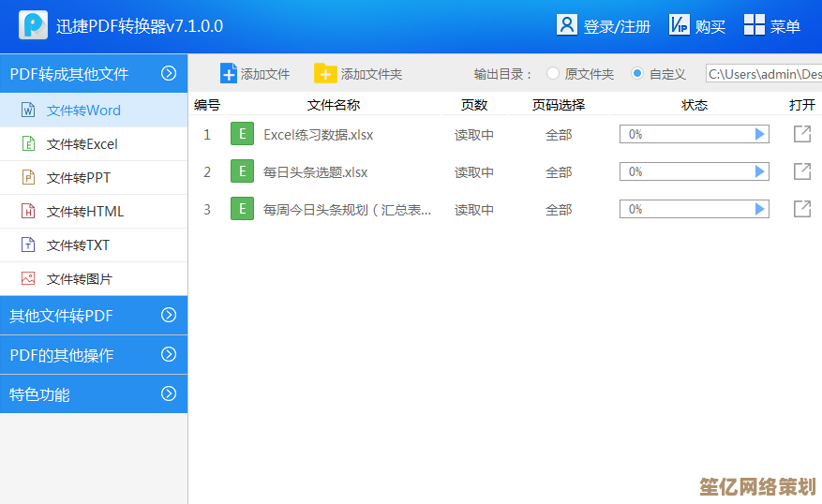Select 文件转PPT in the sidebar
Viewport: 822px width, 504px height.
[94, 178]
